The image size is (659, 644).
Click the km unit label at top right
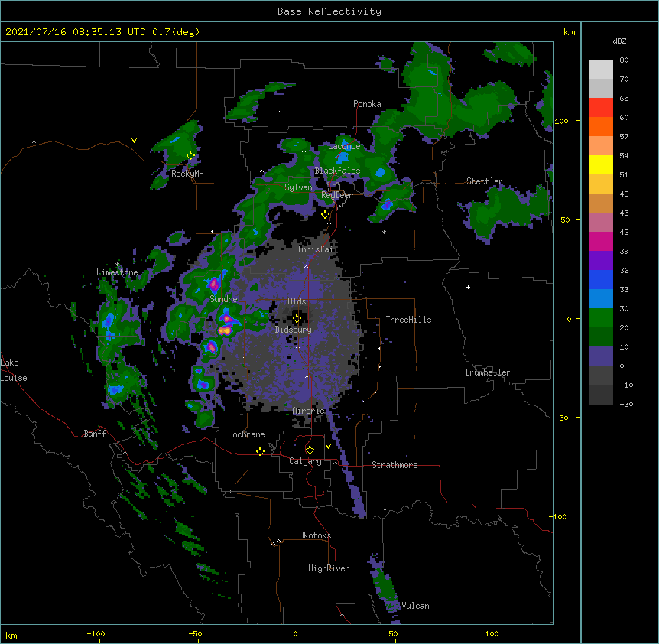569,32
